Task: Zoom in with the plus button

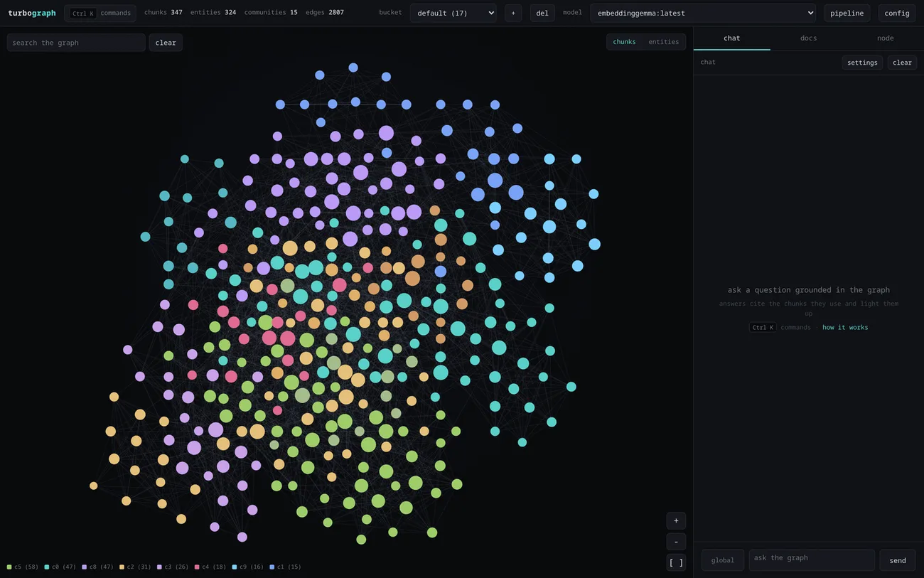Action: click(676, 520)
